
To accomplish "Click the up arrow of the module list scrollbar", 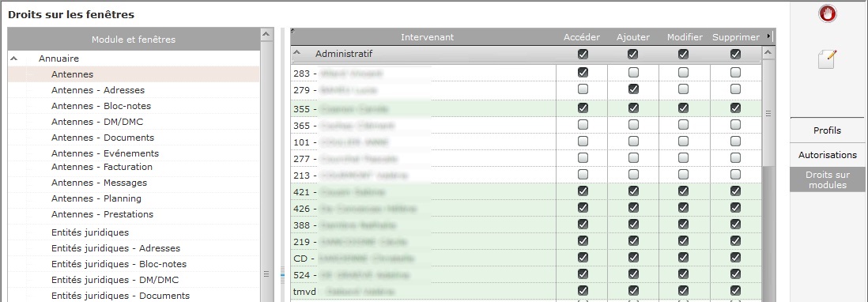I will coord(266,34).
